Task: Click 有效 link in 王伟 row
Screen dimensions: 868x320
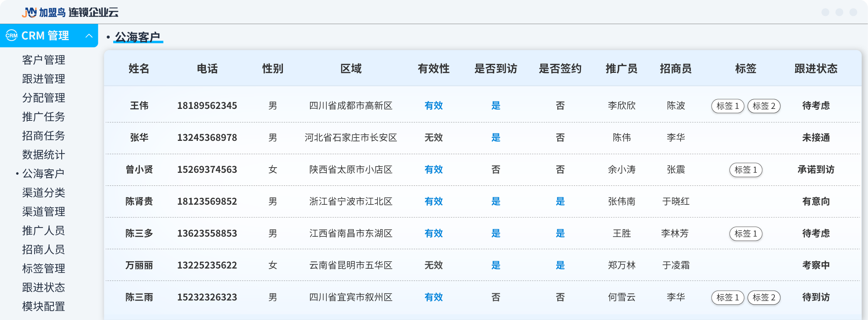Action: 433,106
